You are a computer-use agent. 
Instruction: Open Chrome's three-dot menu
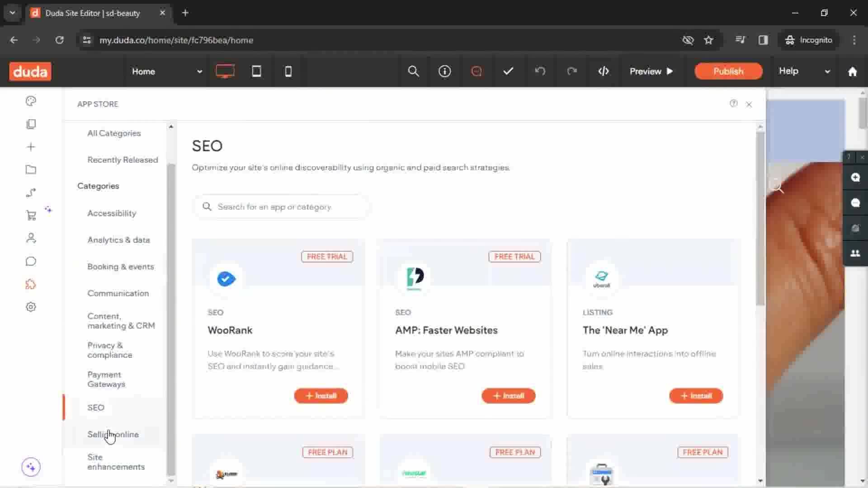click(854, 40)
